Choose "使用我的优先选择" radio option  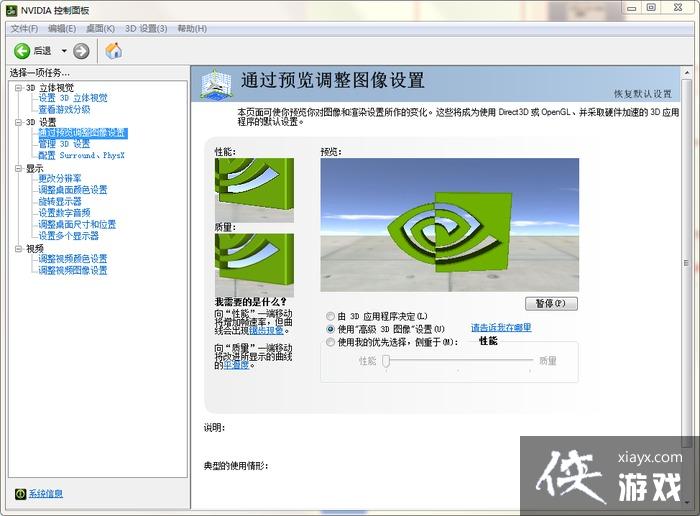[331, 342]
